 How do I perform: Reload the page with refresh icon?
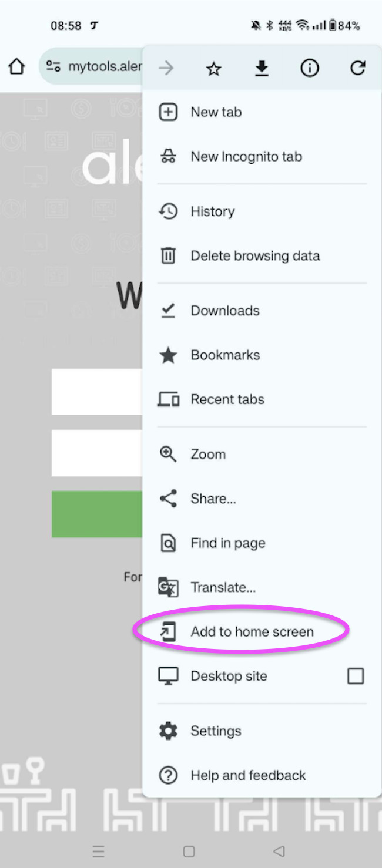click(x=358, y=69)
